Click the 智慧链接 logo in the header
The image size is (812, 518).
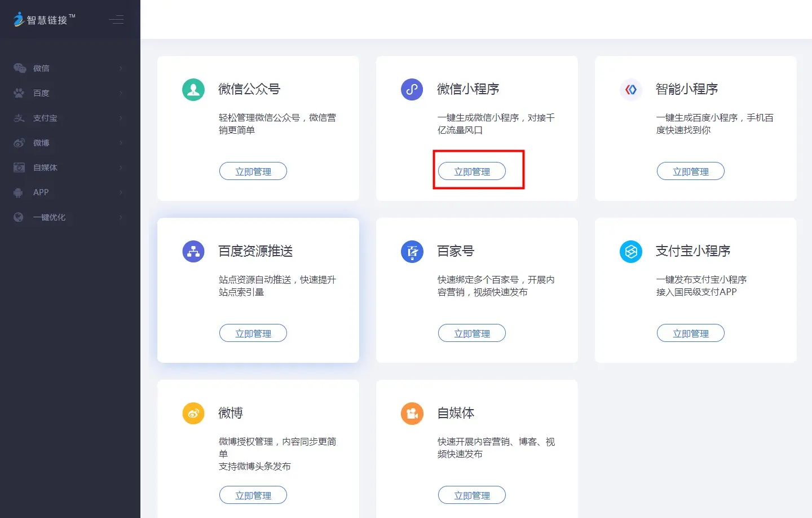(44, 20)
